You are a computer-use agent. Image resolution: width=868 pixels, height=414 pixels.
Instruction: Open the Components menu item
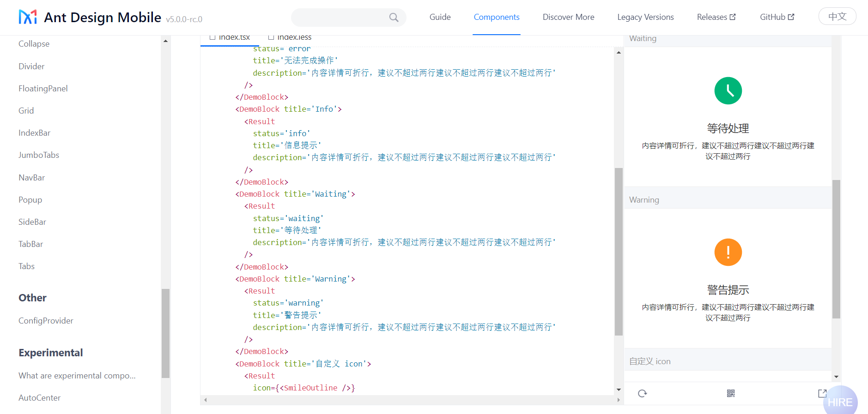point(497,17)
